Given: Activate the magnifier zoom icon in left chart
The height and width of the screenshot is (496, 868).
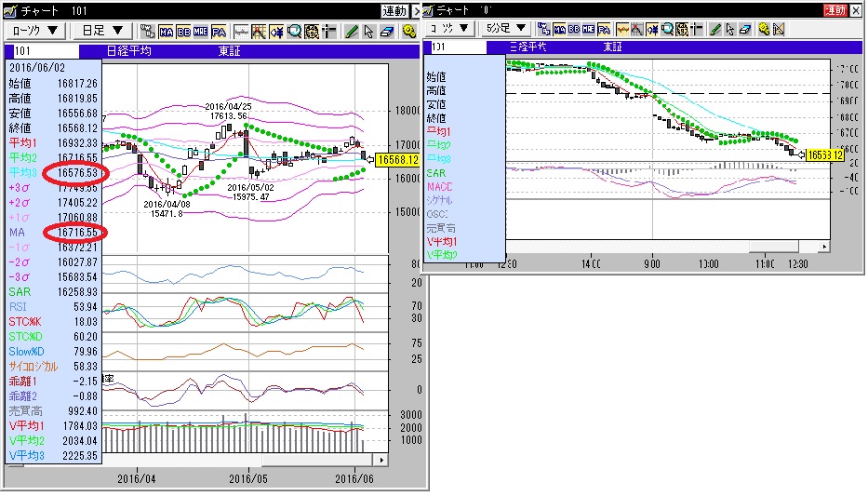Looking at the screenshot, I should point(294,32).
